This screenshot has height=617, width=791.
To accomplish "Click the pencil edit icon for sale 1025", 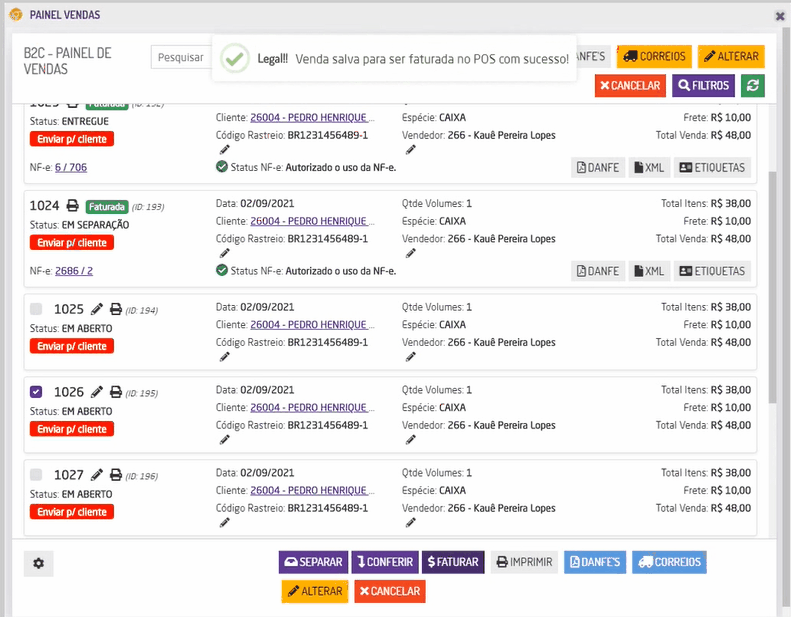I will pyautogui.click(x=97, y=309).
